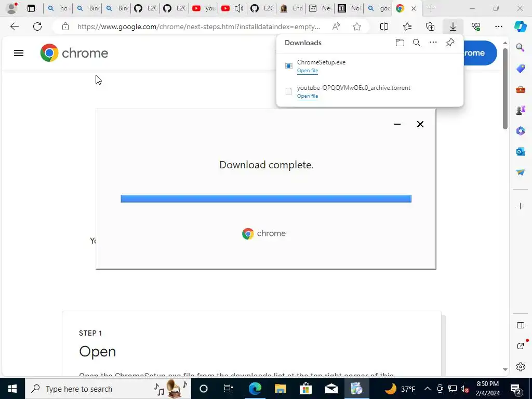Open Chrome page hamburger menu
Screen dimensions: 532x399
click(19, 53)
